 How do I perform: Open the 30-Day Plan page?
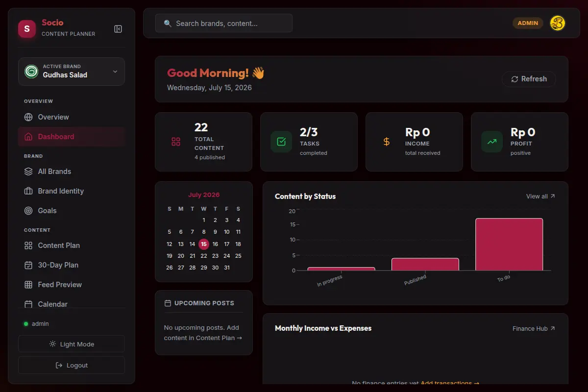click(72, 265)
